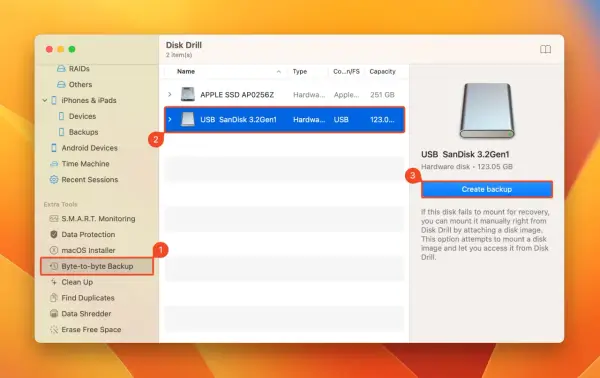Viewport: 600px width, 378px height.
Task: Open the RAIDs sidebar section
Action: click(x=79, y=69)
